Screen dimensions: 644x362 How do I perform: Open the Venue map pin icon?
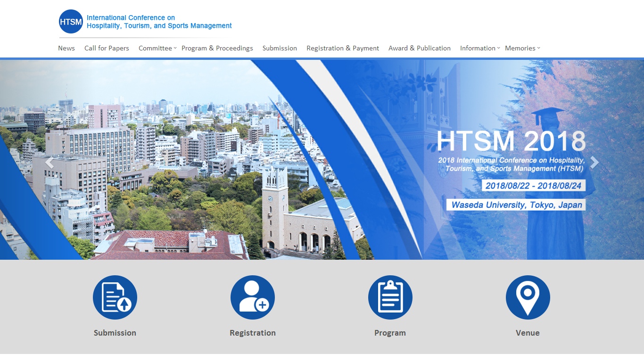[x=528, y=297]
